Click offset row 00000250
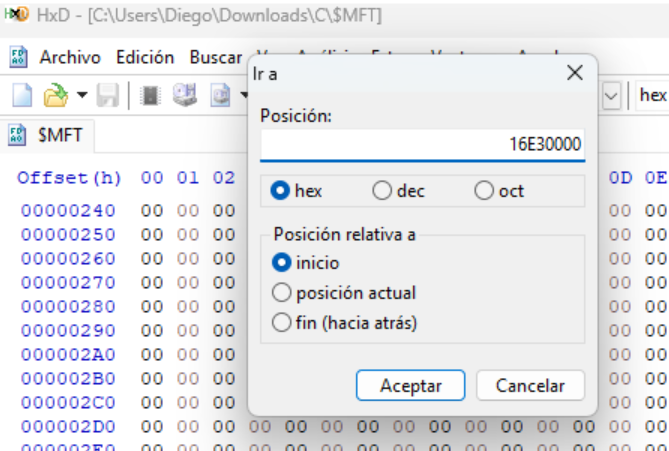This screenshot has width=669, height=451. [68, 234]
